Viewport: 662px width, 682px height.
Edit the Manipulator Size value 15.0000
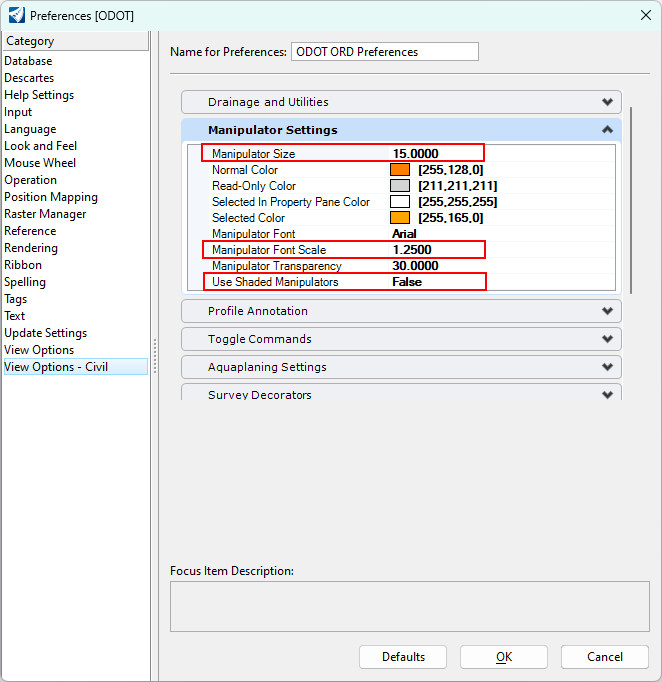pyautogui.click(x=415, y=154)
